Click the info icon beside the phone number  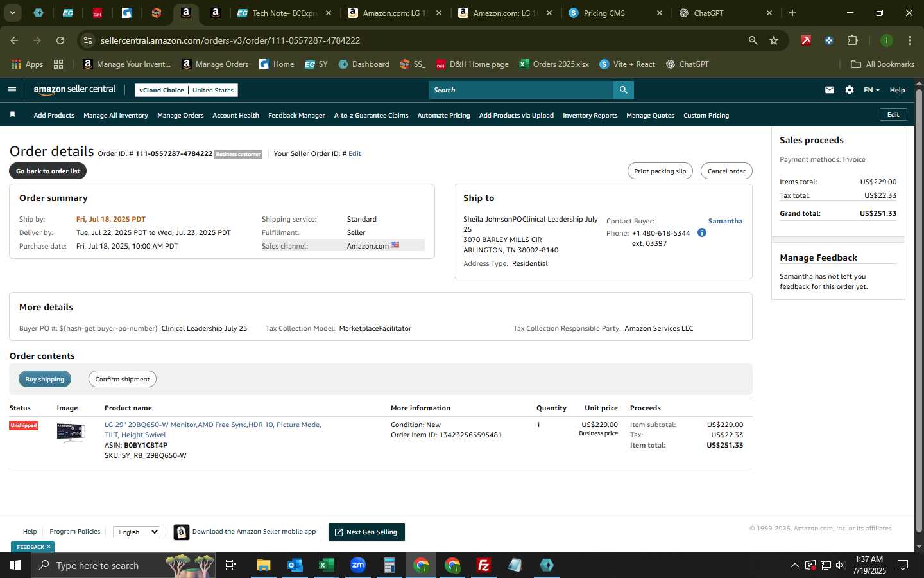(702, 232)
